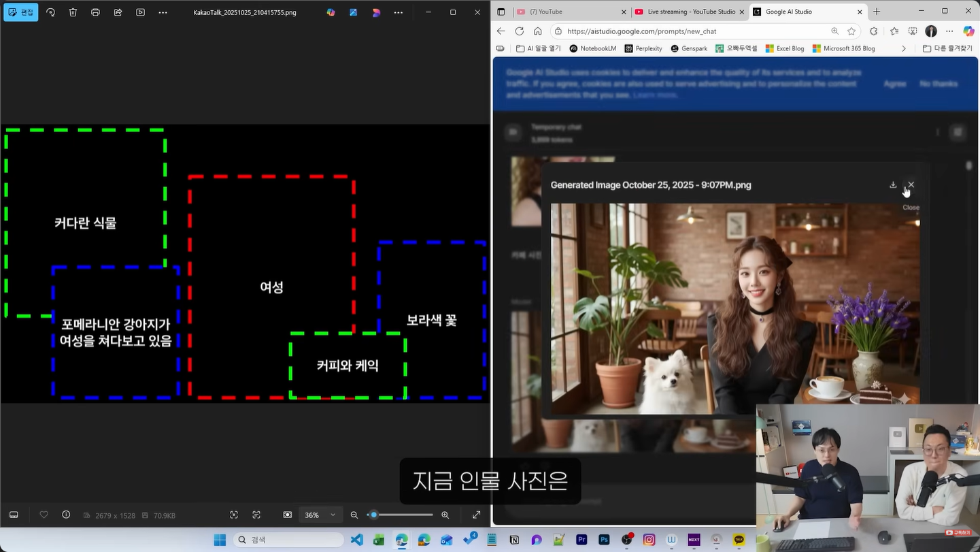Select the Google AI Studio tab
Screen dimensions: 980x552
point(807,12)
